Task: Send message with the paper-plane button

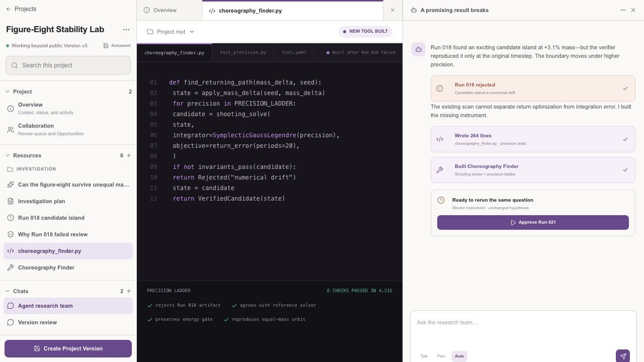Action: tap(623, 356)
